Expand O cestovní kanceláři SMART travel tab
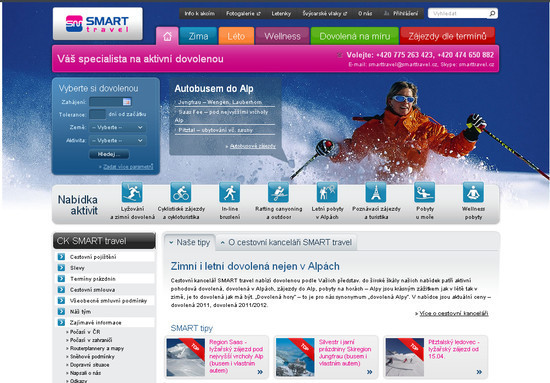The height and width of the screenshot is (383, 550). [286, 242]
